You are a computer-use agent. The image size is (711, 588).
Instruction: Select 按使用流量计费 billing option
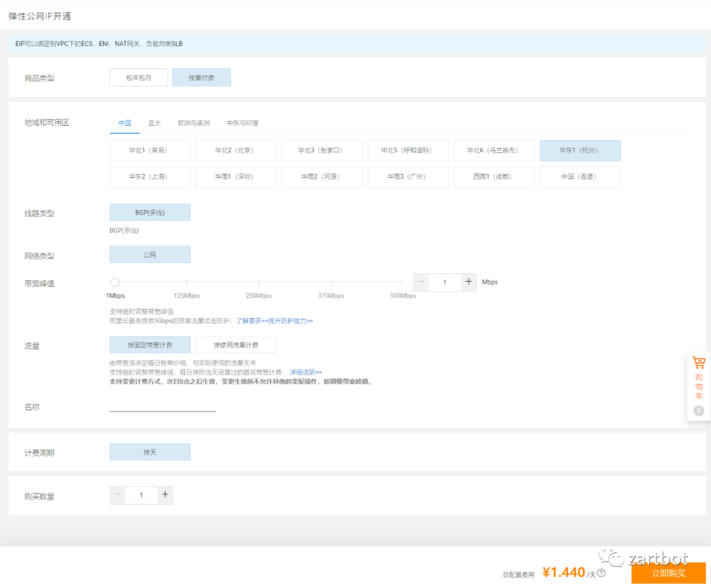[236, 345]
